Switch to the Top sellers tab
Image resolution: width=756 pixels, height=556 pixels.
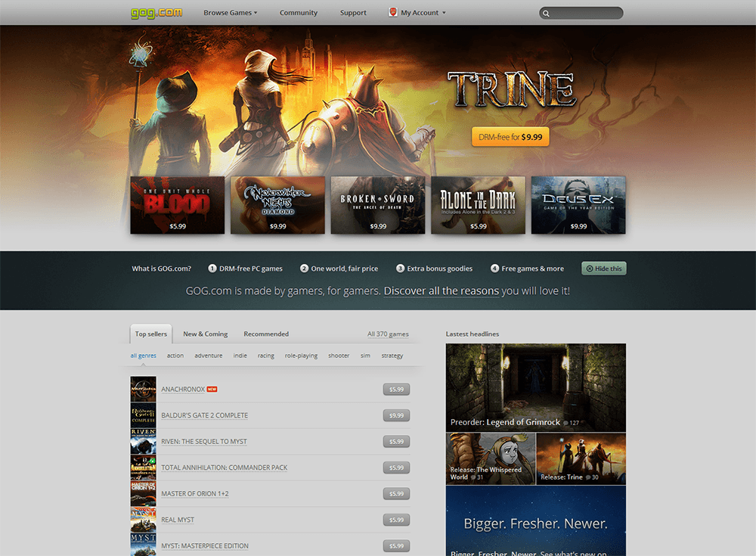(151, 334)
